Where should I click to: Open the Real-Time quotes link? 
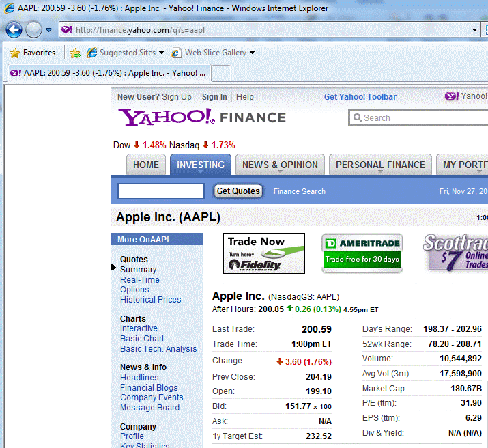coord(140,279)
